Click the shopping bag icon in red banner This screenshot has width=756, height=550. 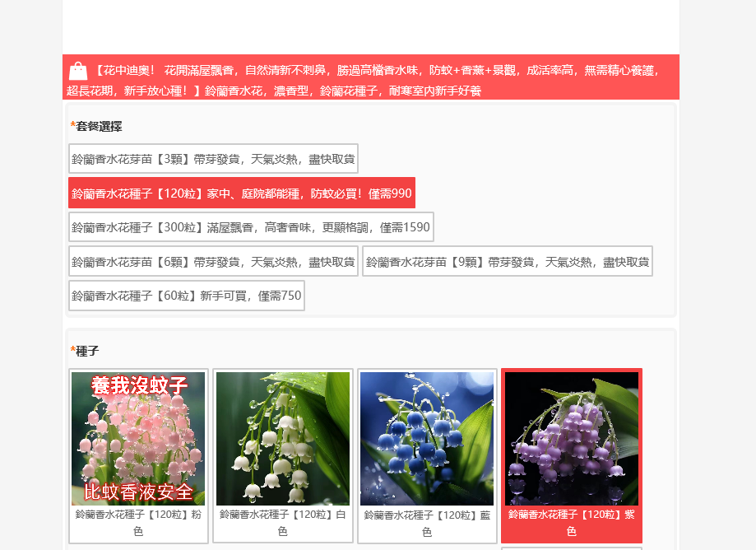tap(78, 70)
